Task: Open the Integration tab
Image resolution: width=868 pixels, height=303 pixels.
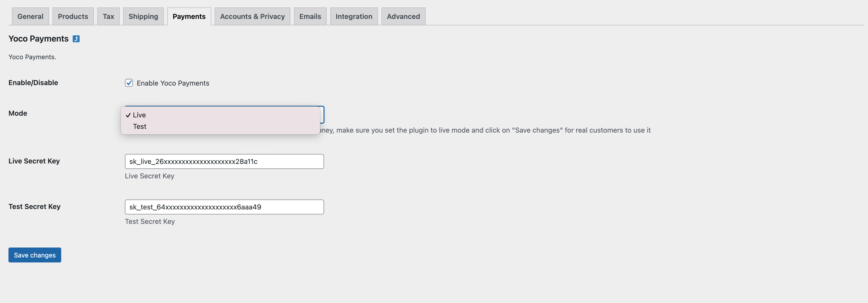Action: (x=354, y=16)
